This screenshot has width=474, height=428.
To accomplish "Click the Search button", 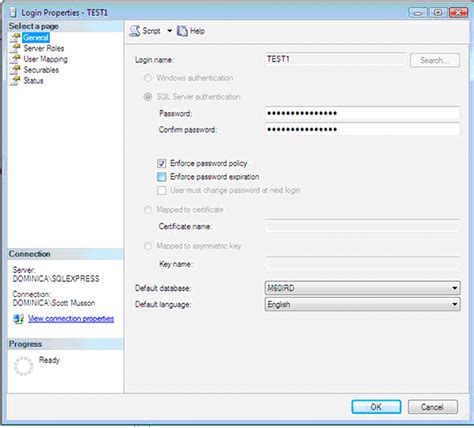I will (x=435, y=60).
